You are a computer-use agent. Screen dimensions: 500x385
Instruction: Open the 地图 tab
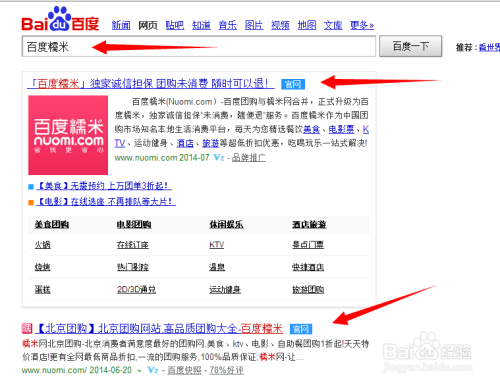[x=307, y=25]
